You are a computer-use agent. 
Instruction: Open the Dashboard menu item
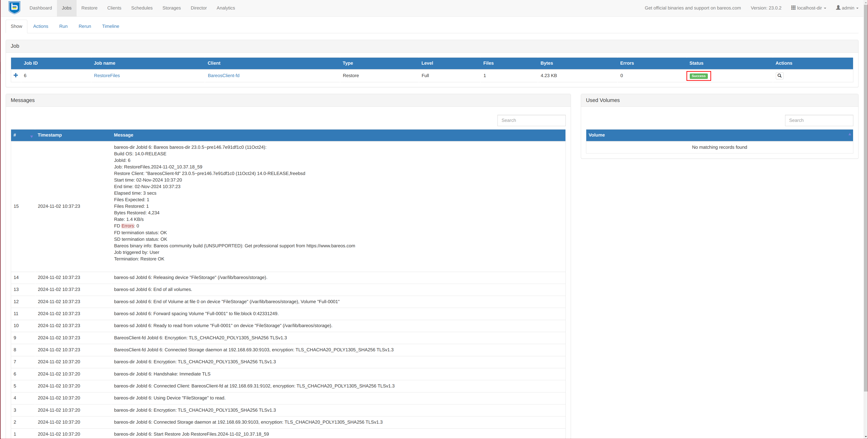(x=40, y=8)
